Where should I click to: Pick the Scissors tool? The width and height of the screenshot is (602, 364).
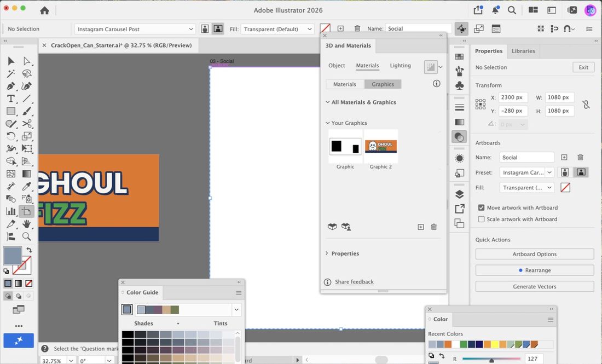26,124
